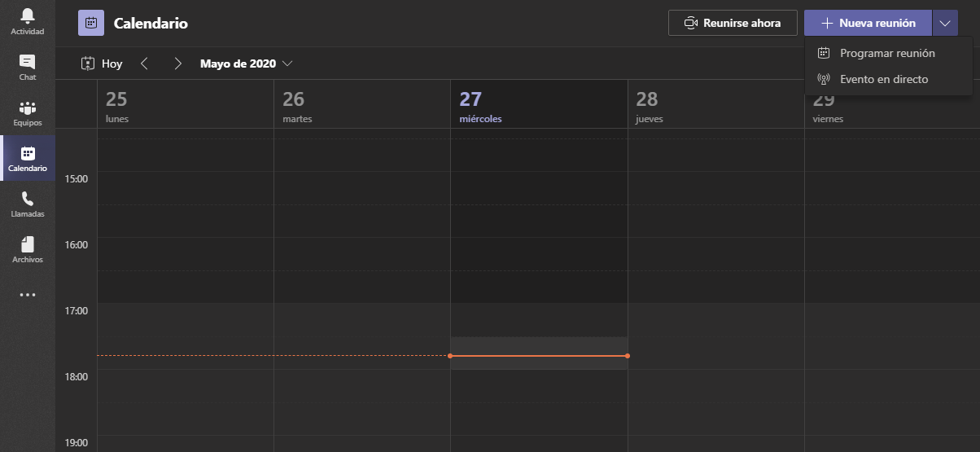980x452 pixels.
Task: Open the Archivos files section
Action: pos(28,250)
